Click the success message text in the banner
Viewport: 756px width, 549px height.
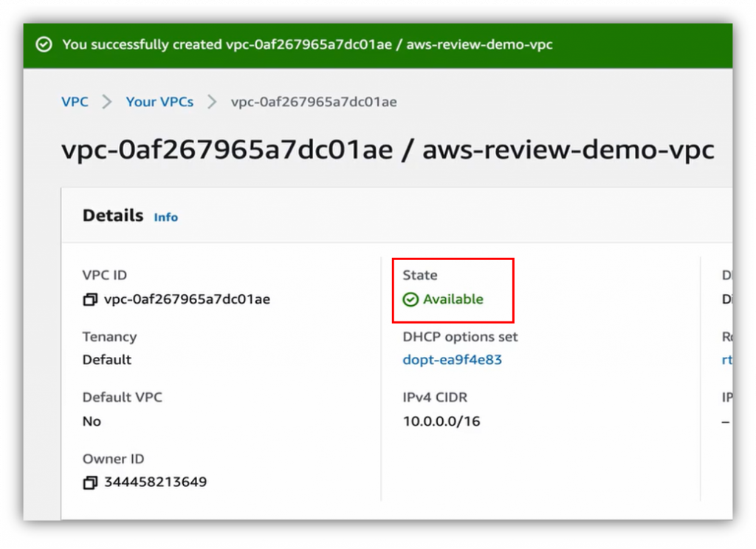pyautogui.click(x=308, y=44)
